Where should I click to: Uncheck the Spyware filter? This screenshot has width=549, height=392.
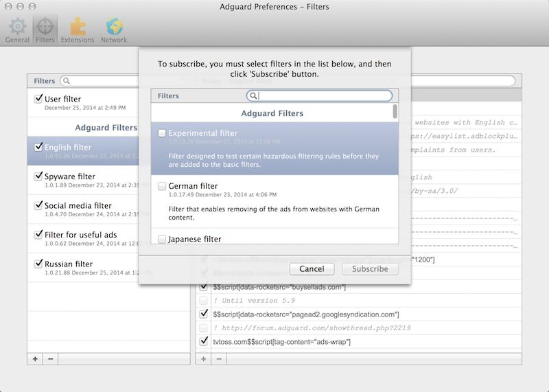tap(39, 176)
